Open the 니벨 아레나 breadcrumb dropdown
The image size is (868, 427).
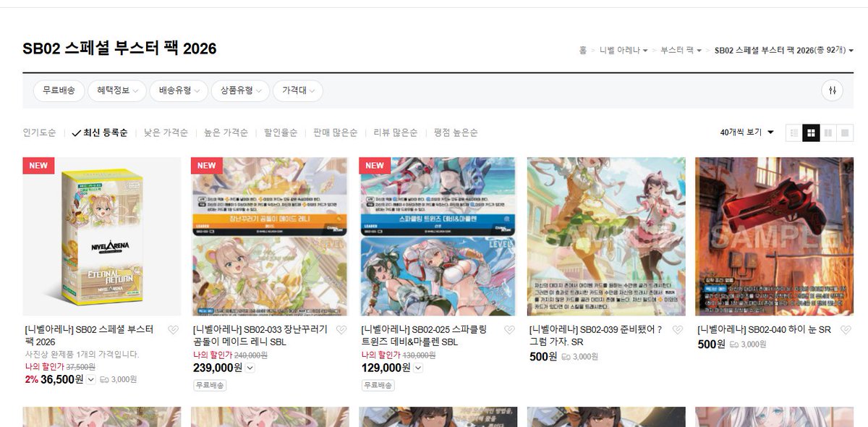click(624, 50)
